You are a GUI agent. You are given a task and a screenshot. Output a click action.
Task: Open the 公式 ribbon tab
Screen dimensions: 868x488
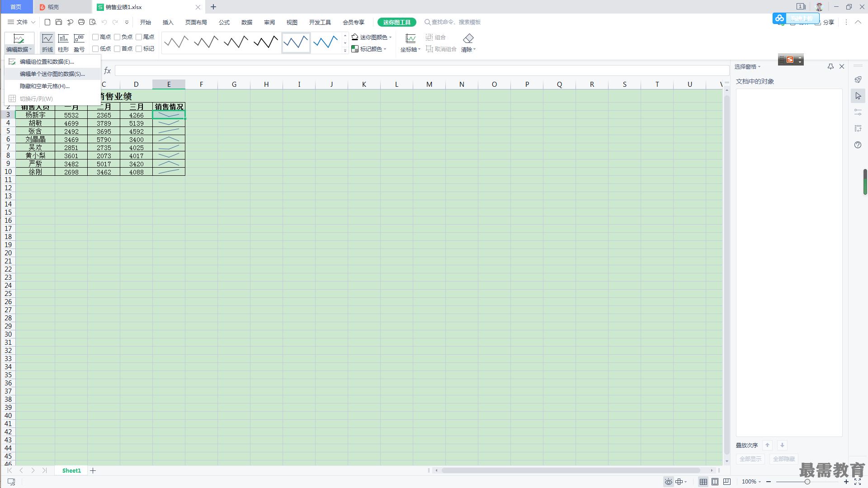pyautogui.click(x=224, y=22)
